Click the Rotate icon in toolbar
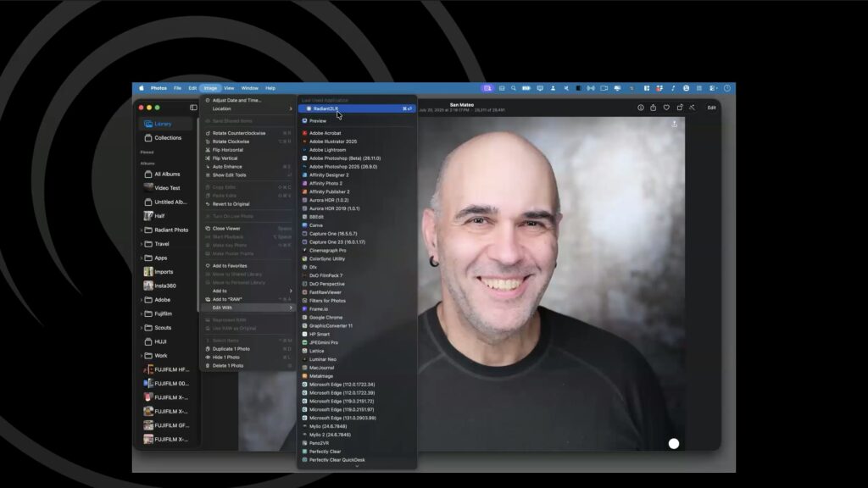 coord(680,108)
